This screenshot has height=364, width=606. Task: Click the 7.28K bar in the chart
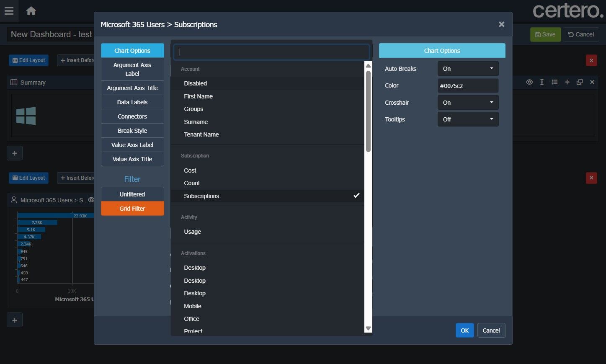pyautogui.click(x=37, y=222)
